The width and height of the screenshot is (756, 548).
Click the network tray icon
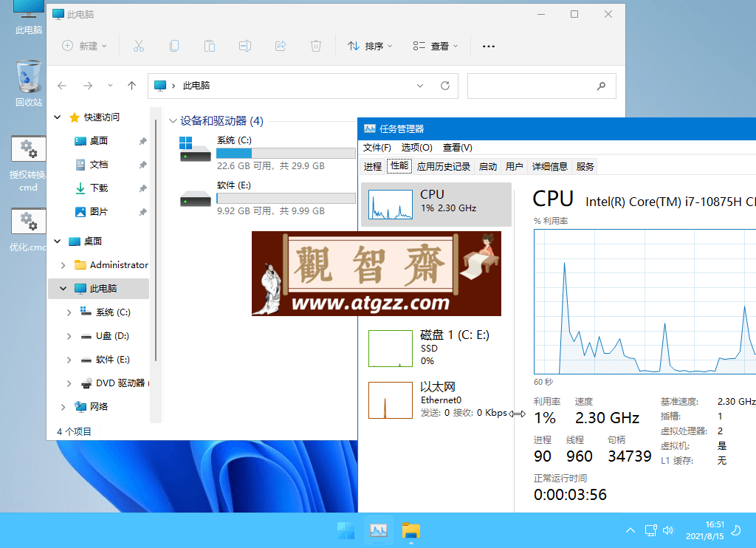pyautogui.click(x=651, y=530)
